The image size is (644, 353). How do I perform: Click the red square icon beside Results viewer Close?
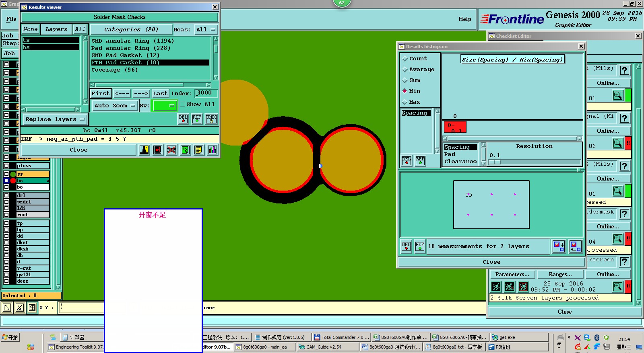click(x=158, y=150)
